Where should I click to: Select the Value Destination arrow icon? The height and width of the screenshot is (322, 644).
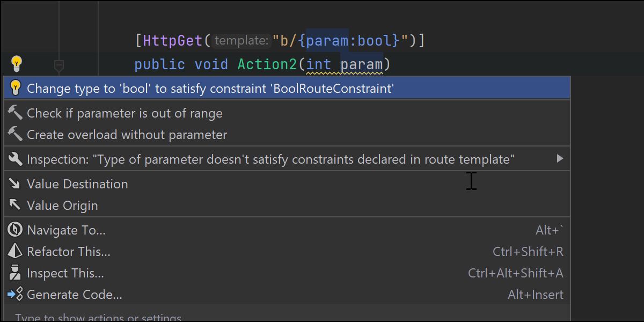(x=15, y=184)
